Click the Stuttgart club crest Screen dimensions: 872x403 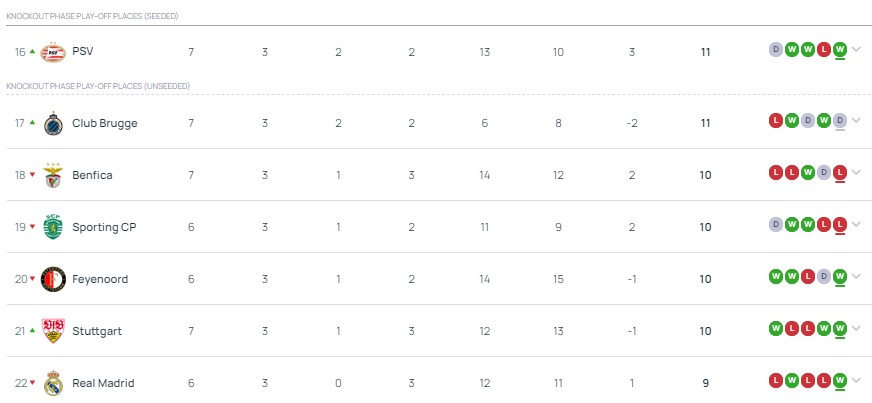tap(53, 331)
